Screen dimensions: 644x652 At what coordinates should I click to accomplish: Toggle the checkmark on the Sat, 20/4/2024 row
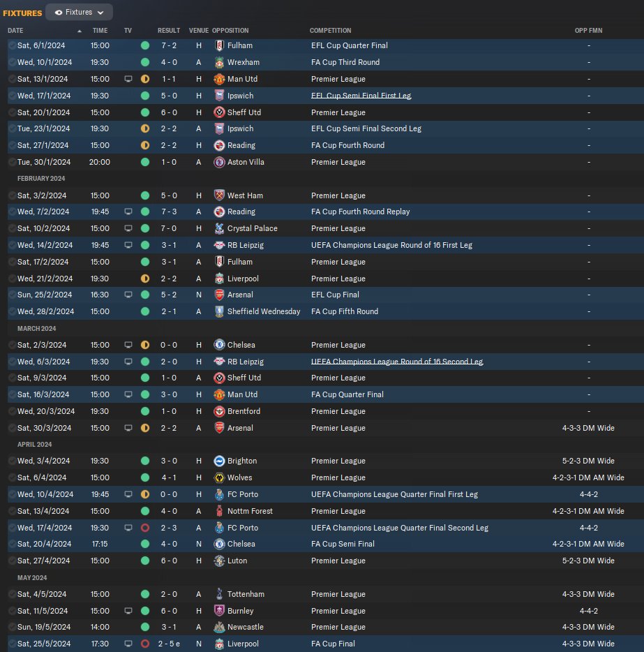point(12,544)
